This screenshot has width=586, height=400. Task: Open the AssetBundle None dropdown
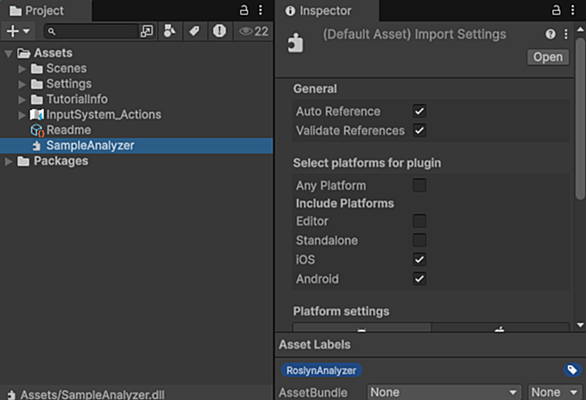pos(444,392)
